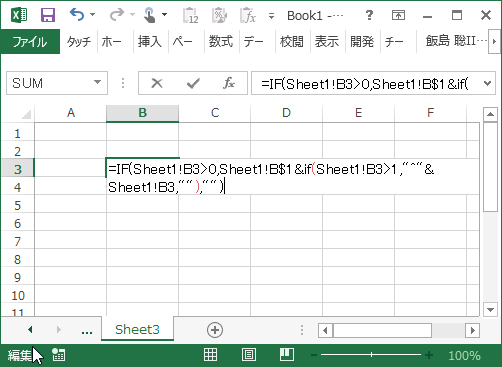
Task: Click the Name Box showing SUM
Action: point(49,83)
